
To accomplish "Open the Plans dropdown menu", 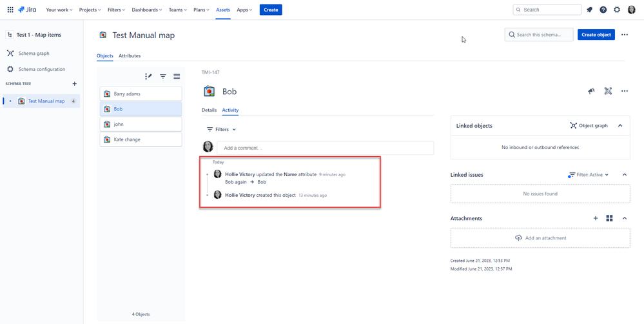I will tap(201, 10).
